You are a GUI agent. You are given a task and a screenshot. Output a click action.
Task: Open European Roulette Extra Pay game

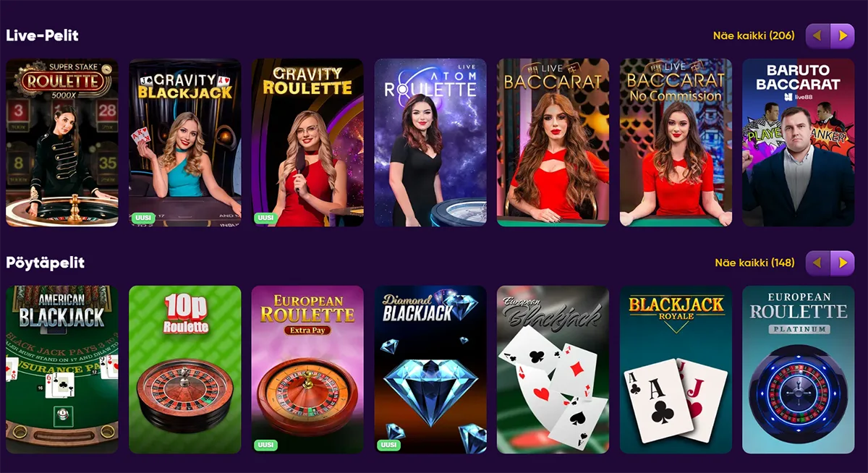(x=307, y=370)
